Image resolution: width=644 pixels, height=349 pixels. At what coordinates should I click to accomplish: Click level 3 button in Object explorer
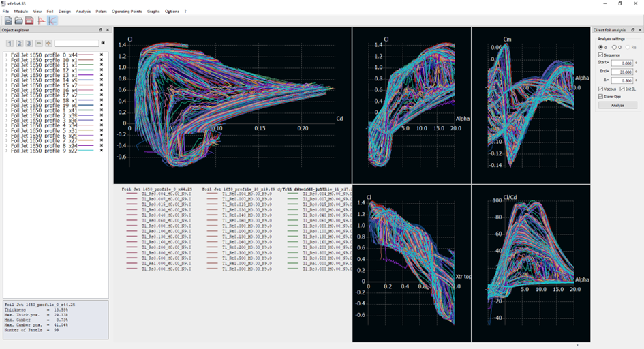[29, 43]
